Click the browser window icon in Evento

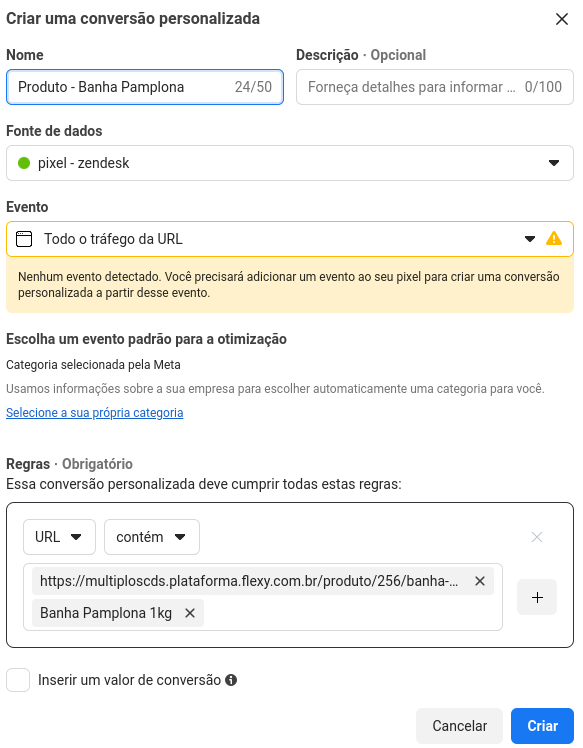(x=24, y=239)
